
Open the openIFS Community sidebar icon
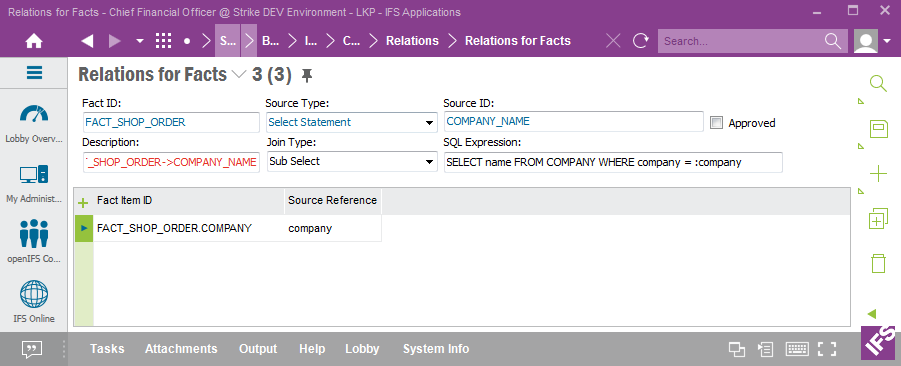tap(34, 233)
